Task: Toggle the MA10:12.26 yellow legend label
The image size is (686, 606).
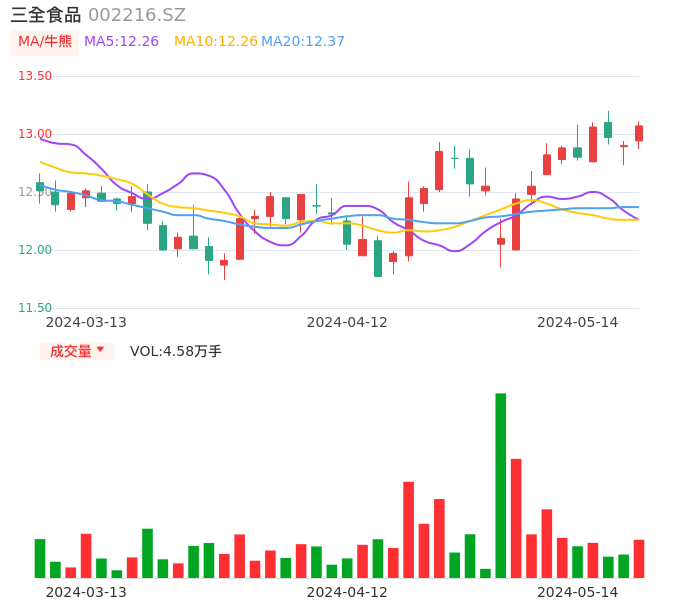Action: (x=215, y=42)
